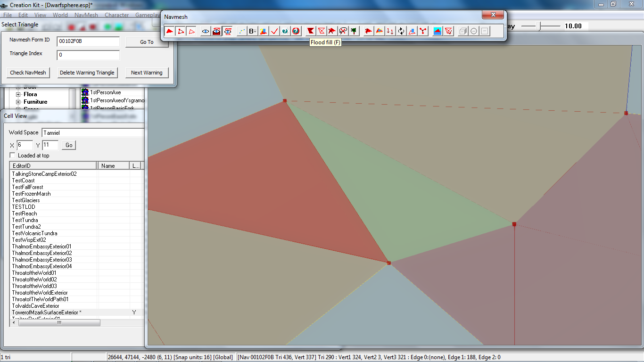The width and height of the screenshot is (644, 362).
Task: Toggle the red-background eye navmesh icon
Action: [217, 31]
